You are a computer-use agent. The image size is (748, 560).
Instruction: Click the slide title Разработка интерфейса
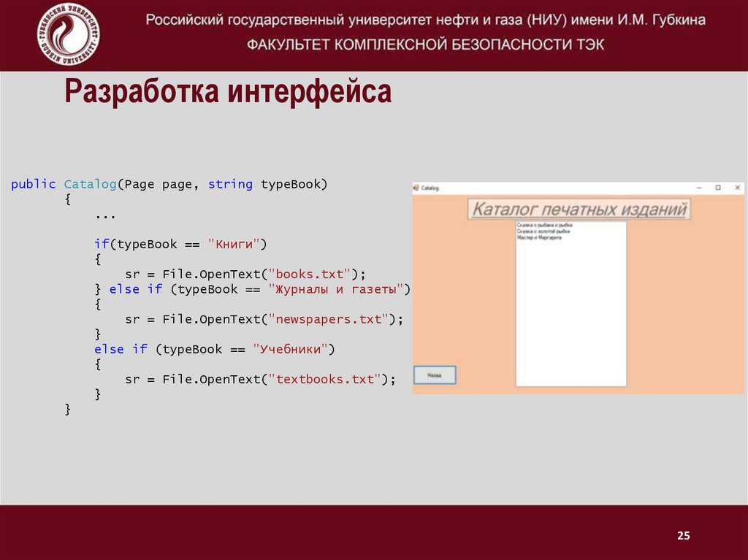click(x=228, y=92)
